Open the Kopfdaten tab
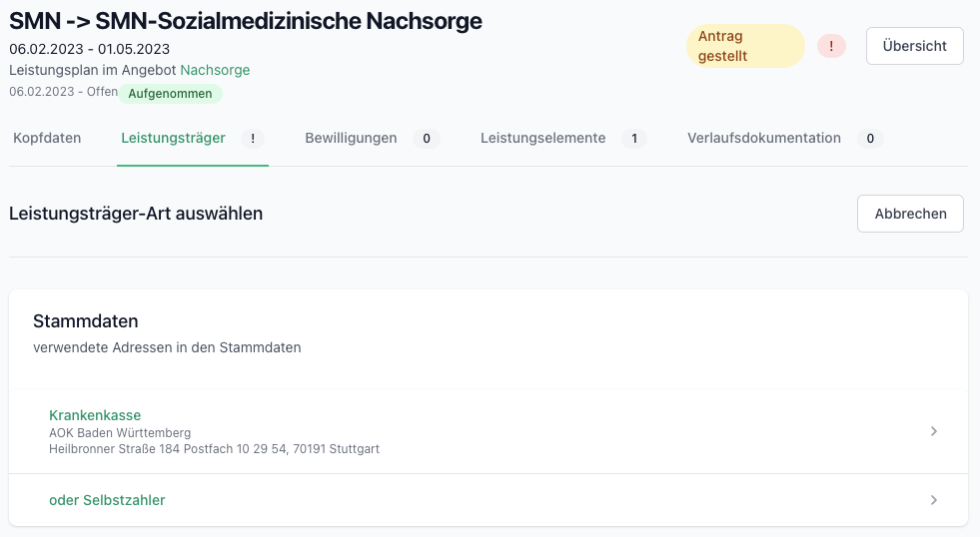Screen dimensions: 980x537 [x=47, y=138]
